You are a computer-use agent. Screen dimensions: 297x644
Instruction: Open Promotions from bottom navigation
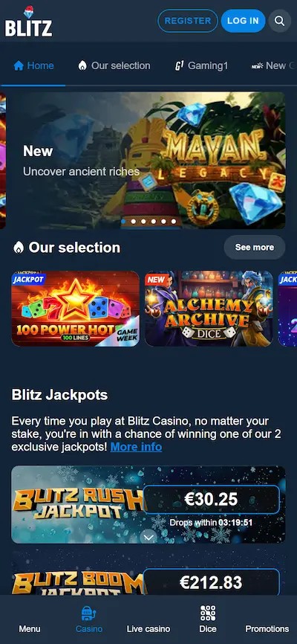pyautogui.click(x=267, y=628)
